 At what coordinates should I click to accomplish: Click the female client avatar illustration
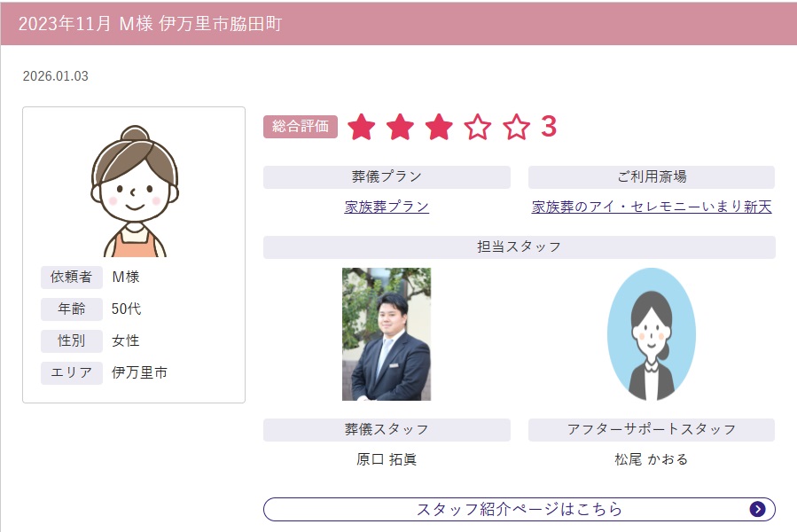click(x=135, y=191)
